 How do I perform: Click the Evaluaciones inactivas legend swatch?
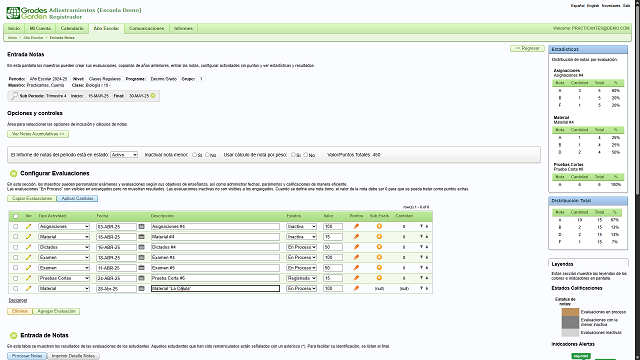[x=570, y=332]
